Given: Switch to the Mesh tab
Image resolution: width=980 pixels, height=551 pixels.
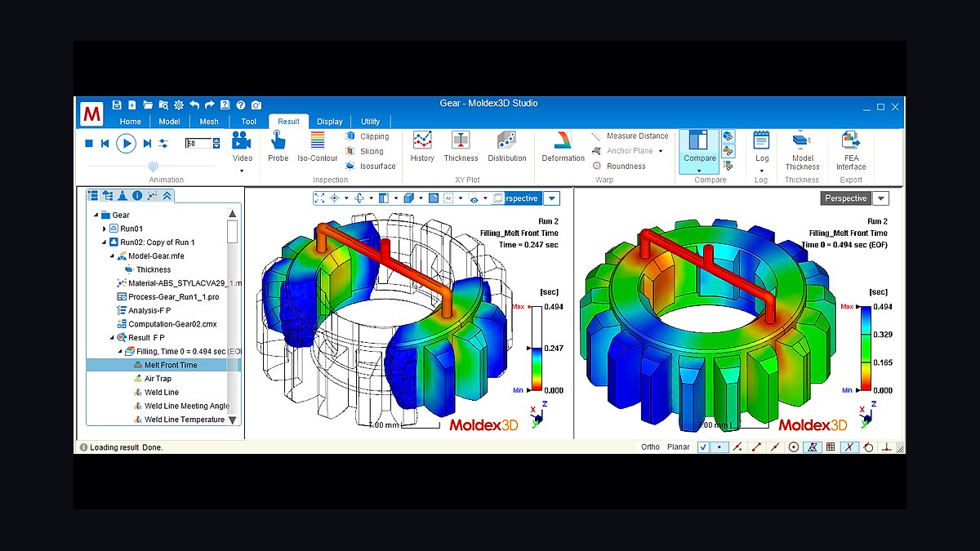Looking at the screenshot, I should [209, 122].
